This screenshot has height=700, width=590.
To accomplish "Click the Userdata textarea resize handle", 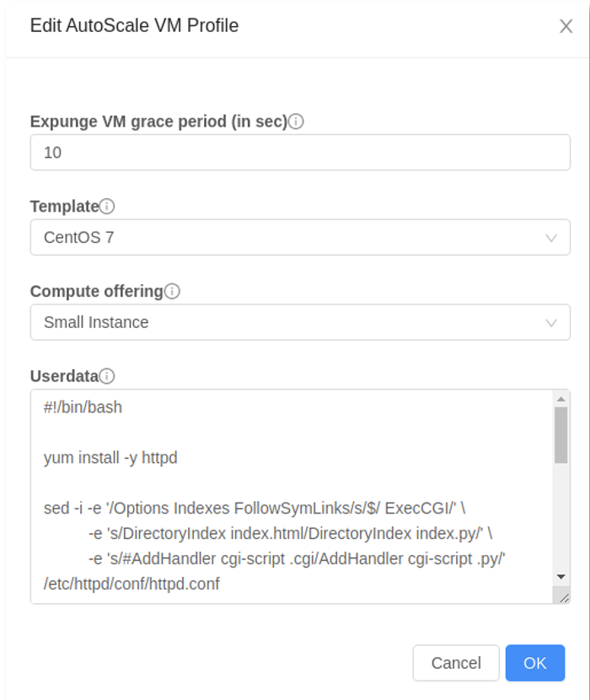I will [564, 598].
